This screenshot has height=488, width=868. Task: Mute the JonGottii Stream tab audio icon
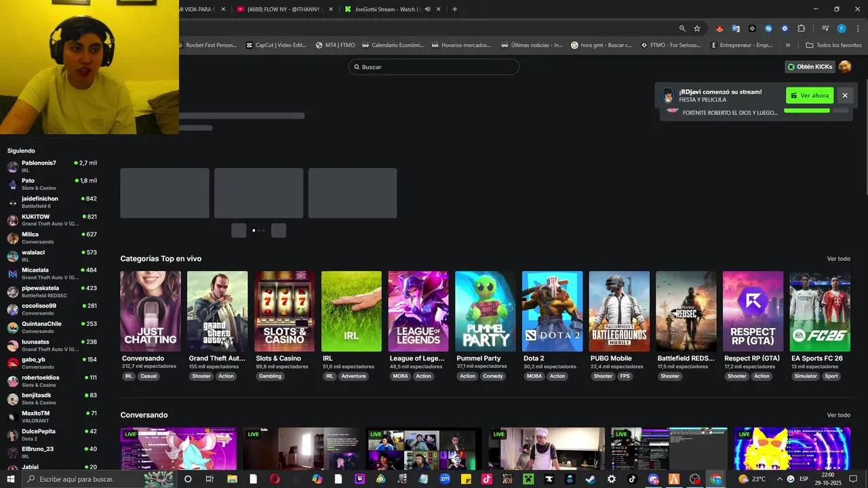coord(427,9)
